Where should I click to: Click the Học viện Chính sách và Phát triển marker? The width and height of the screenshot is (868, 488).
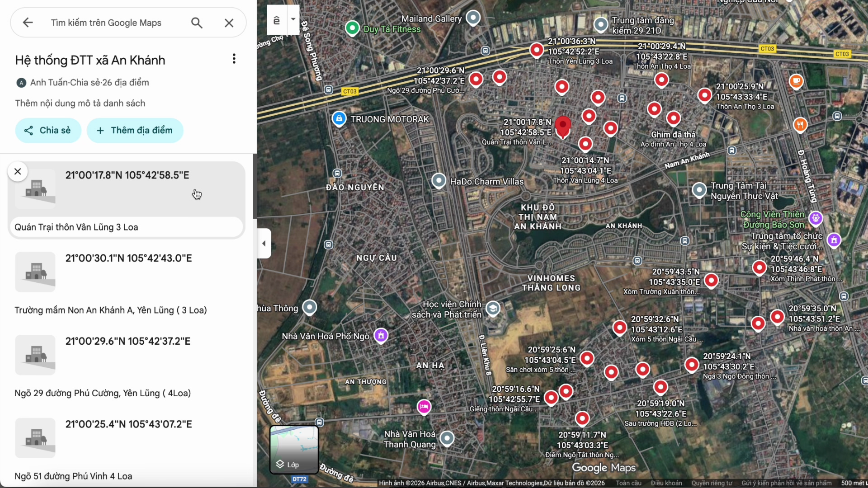click(x=493, y=309)
